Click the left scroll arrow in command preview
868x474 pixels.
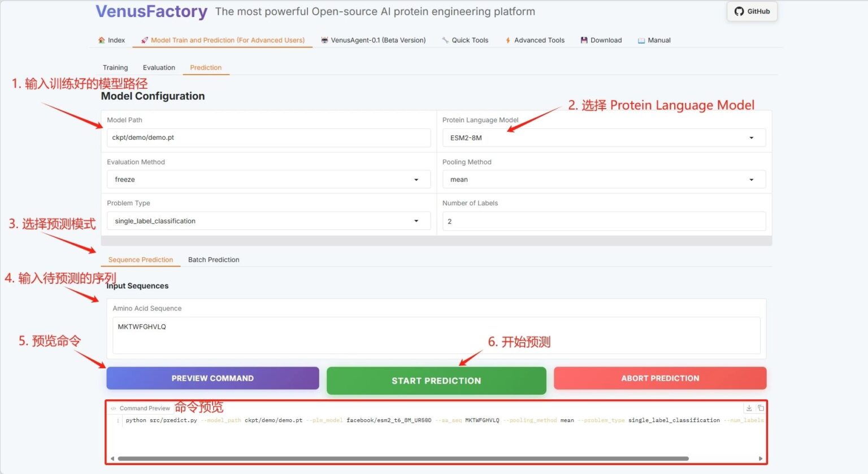(112, 459)
